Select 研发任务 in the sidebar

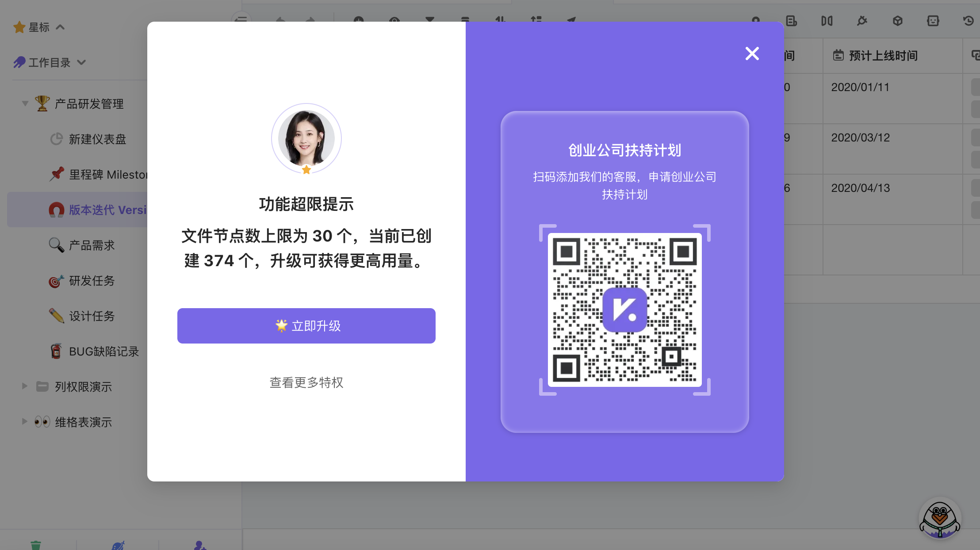[92, 281]
